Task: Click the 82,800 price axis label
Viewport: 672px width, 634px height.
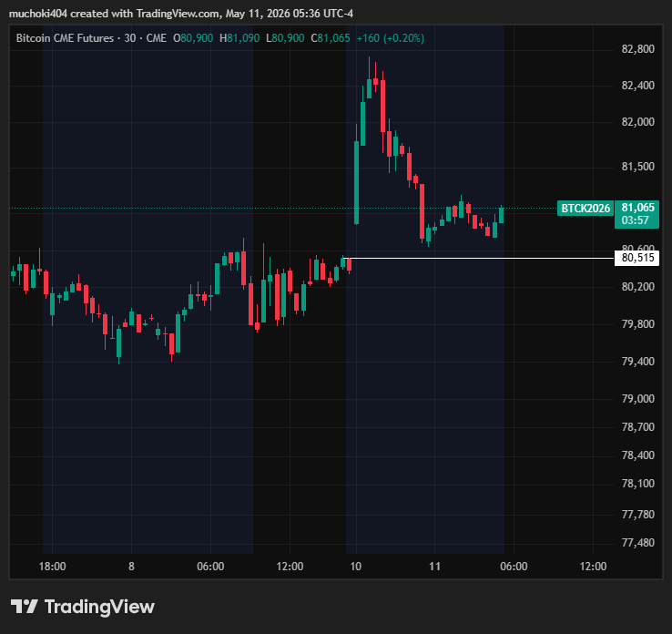Action: pyautogui.click(x=638, y=49)
